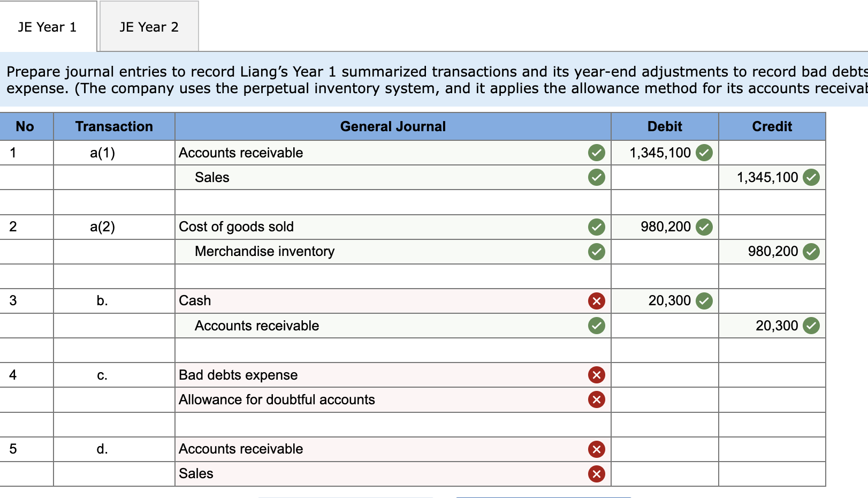Screen dimensions: 868x498
Task: Click the empty debit cell for Bad debts expense
Action: click(665, 375)
